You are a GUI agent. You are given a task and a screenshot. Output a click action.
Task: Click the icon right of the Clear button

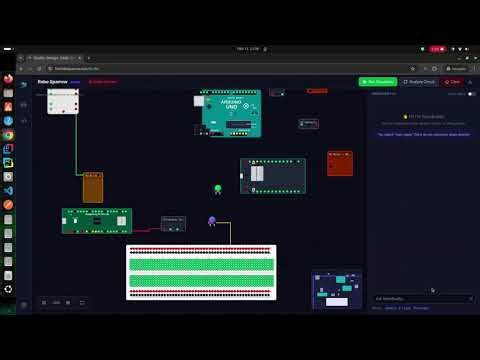[x=470, y=82]
